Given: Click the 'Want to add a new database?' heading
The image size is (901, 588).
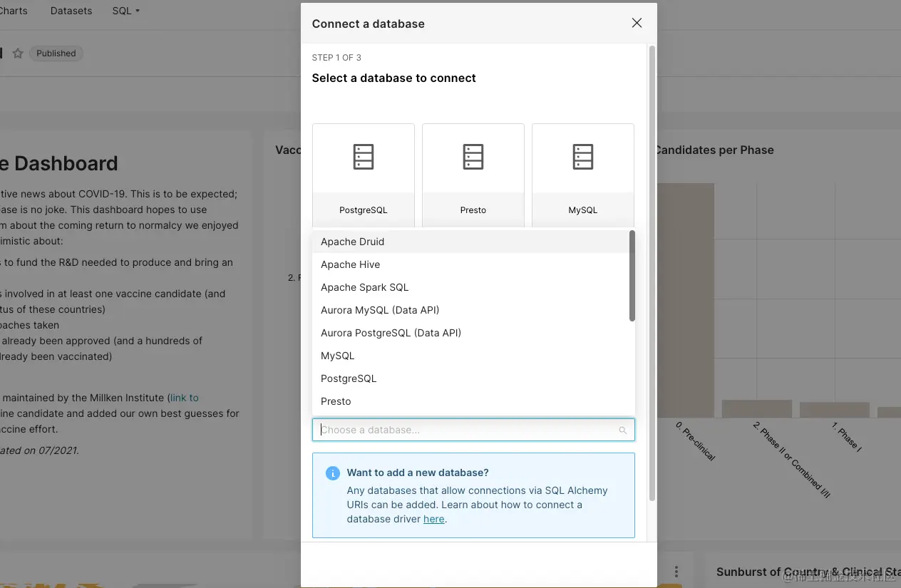Looking at the screenshot, I should click(x=418, y=473).
